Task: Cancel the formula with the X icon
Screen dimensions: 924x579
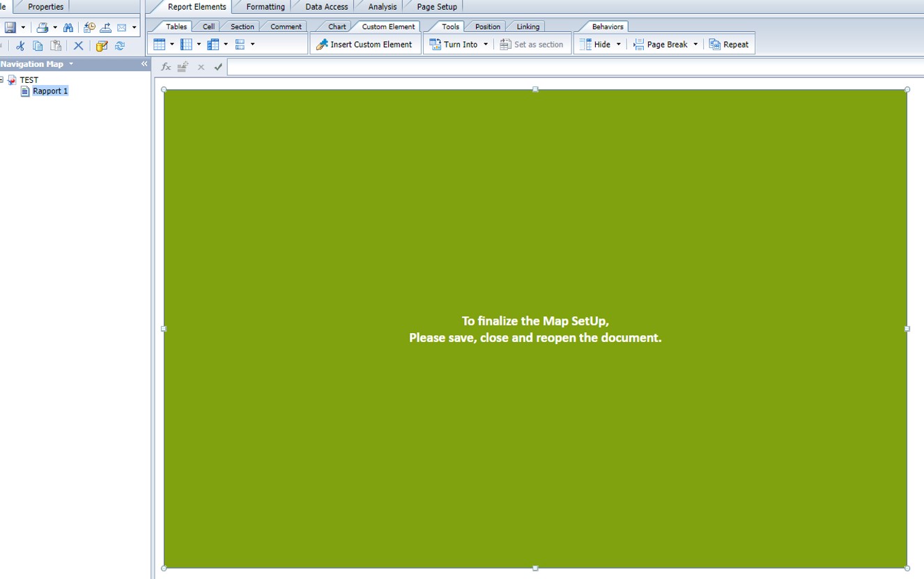Action: coord(201,68)
